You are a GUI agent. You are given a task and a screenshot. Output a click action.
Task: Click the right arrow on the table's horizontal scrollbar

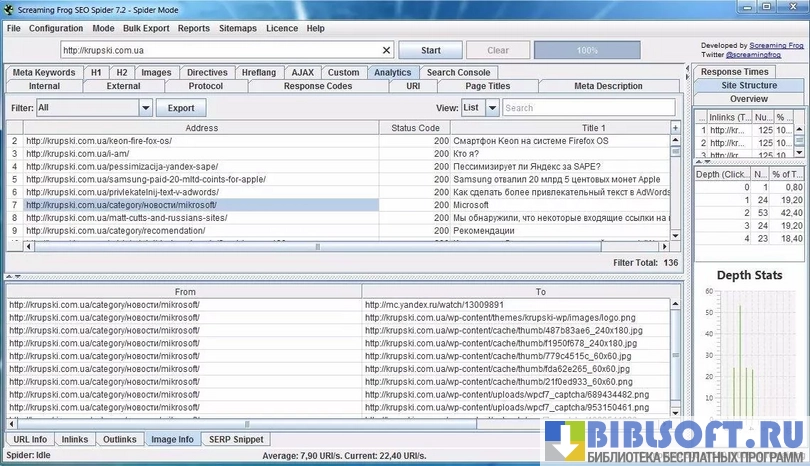(x=662, y=246)
